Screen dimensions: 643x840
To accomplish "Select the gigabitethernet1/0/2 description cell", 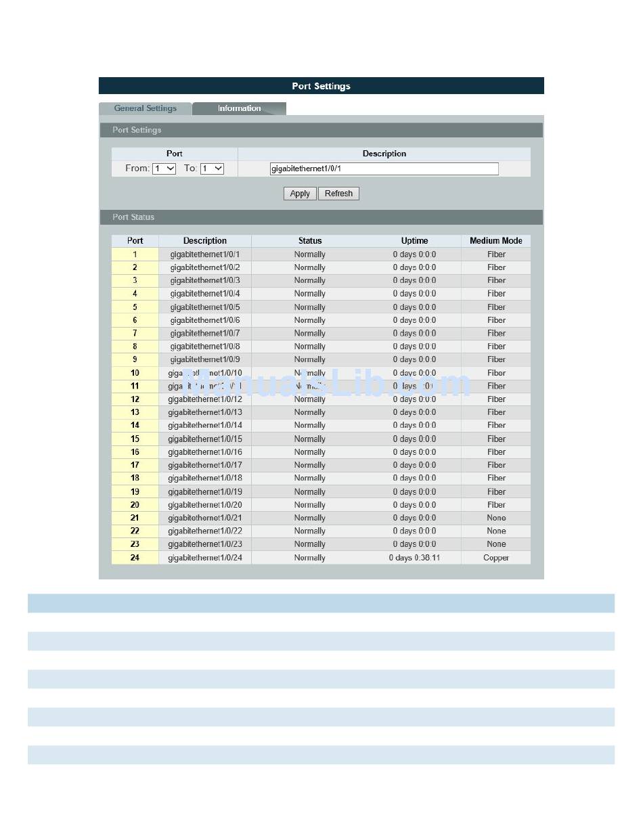I will click(x=205, y=267).
